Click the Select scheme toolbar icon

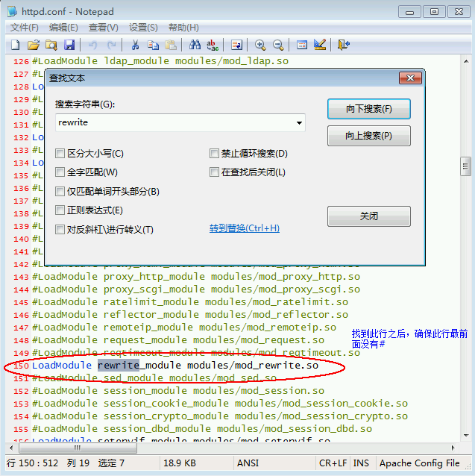point(302,45)
